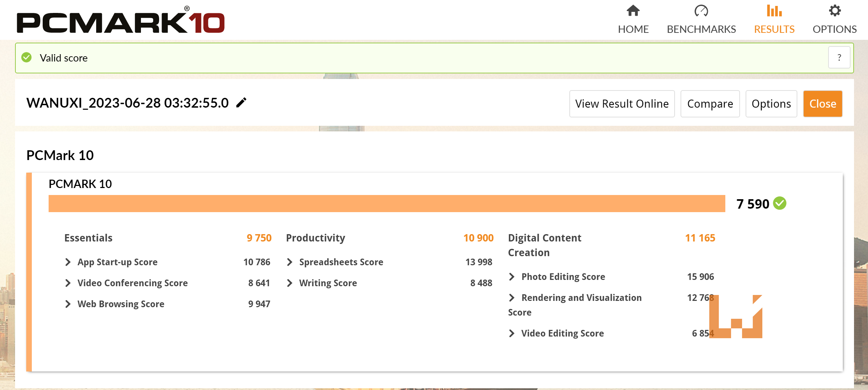
Task: Open Benchmarks via gauge icon
Action: tap(701, 11)
